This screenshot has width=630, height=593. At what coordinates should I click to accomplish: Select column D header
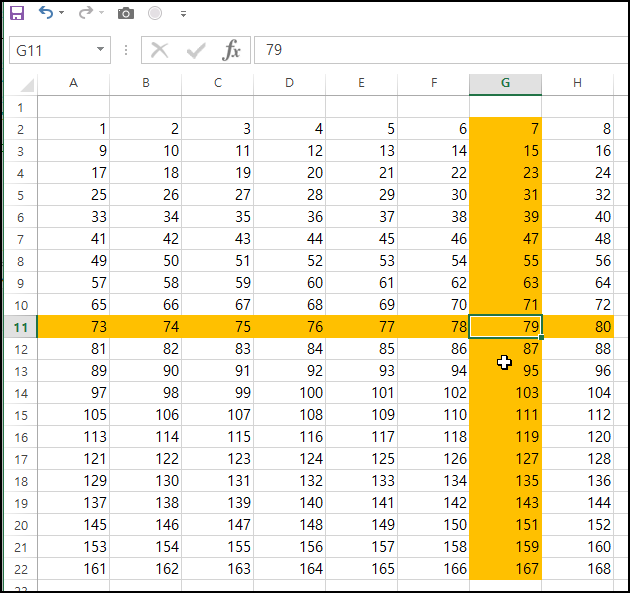tap(289, 84)
